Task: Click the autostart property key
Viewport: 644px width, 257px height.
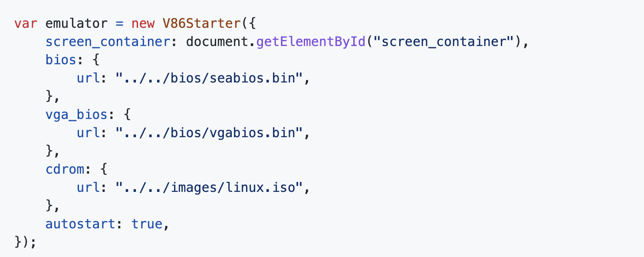Action: click(x=81, y=224)
